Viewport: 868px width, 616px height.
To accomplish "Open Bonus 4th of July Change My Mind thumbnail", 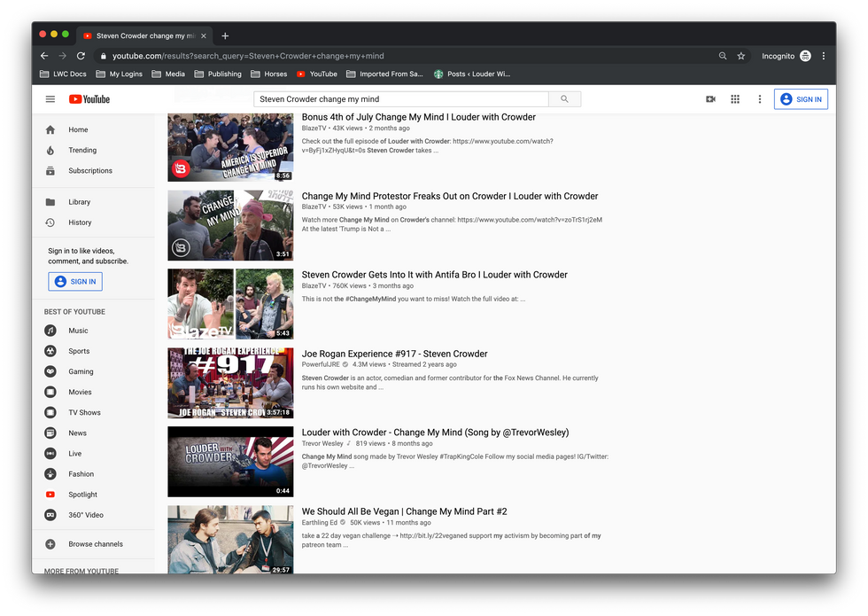I will click(x=230, y=147).
